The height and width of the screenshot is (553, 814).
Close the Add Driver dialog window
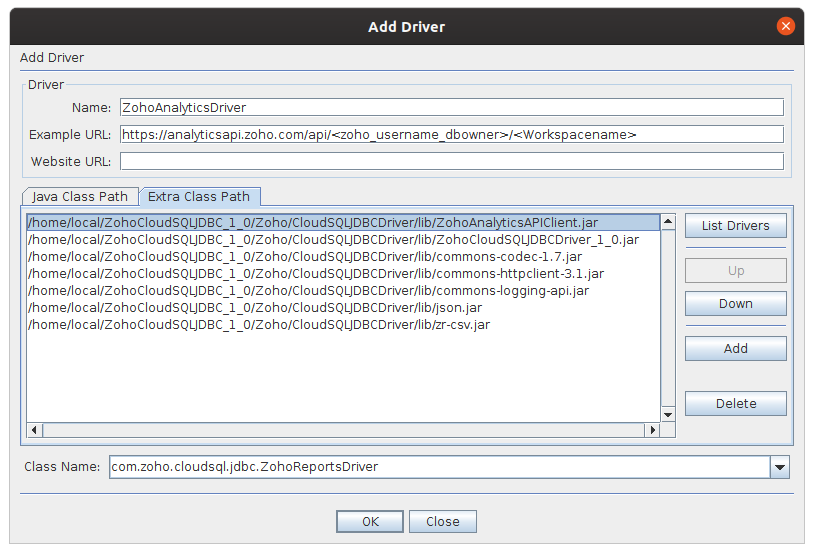click(786, 27)
